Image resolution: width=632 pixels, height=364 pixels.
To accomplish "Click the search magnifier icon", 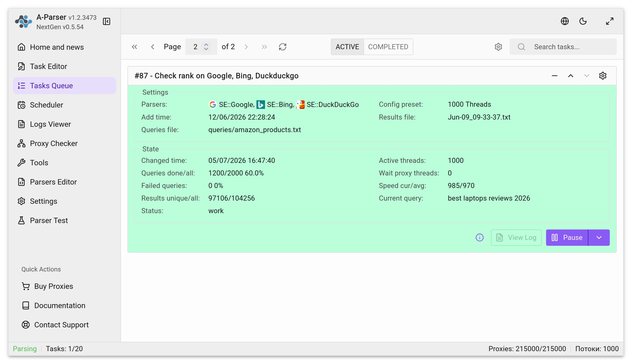I will pyautogui.click(x=521, y=47).
